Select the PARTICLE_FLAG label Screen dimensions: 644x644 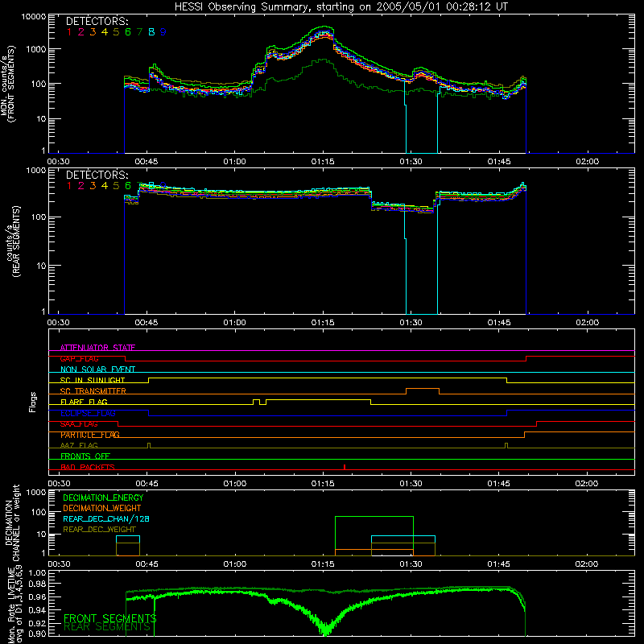[90, 435]
